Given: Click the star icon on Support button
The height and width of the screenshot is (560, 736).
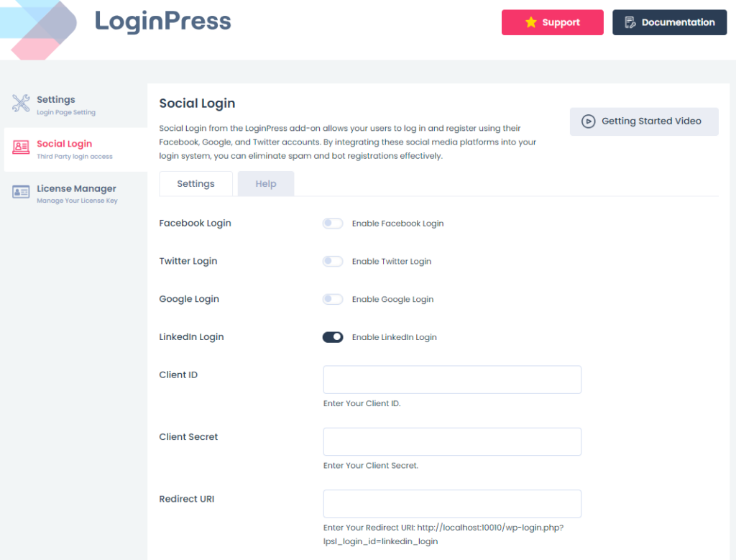Looking at the screenshot, I should point(531,22).
